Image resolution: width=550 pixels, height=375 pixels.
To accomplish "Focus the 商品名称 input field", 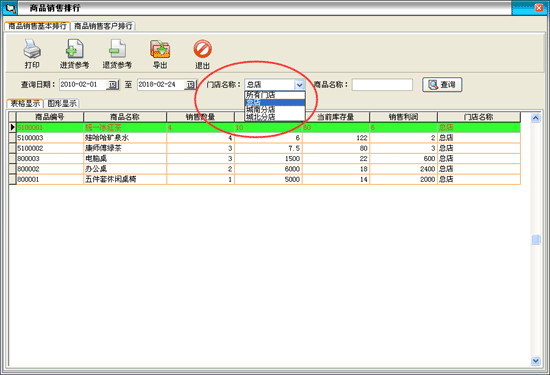I will click(x=382, y=85).
